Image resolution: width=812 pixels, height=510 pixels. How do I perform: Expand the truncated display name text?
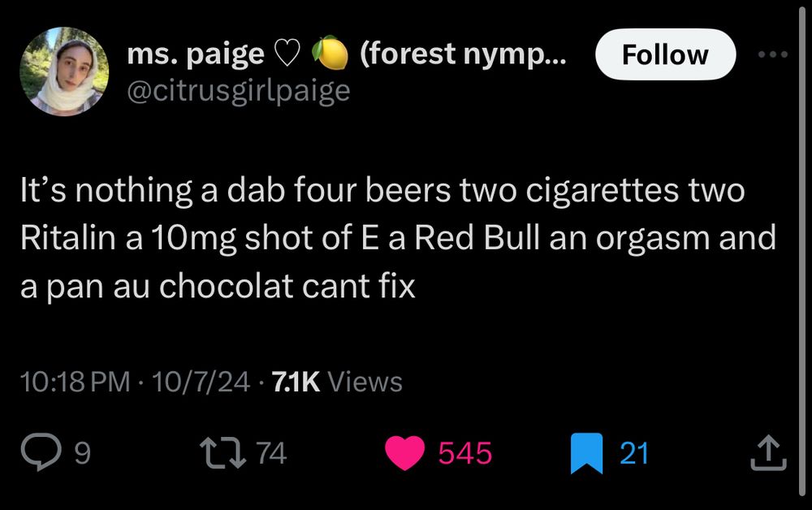(463, 54)
